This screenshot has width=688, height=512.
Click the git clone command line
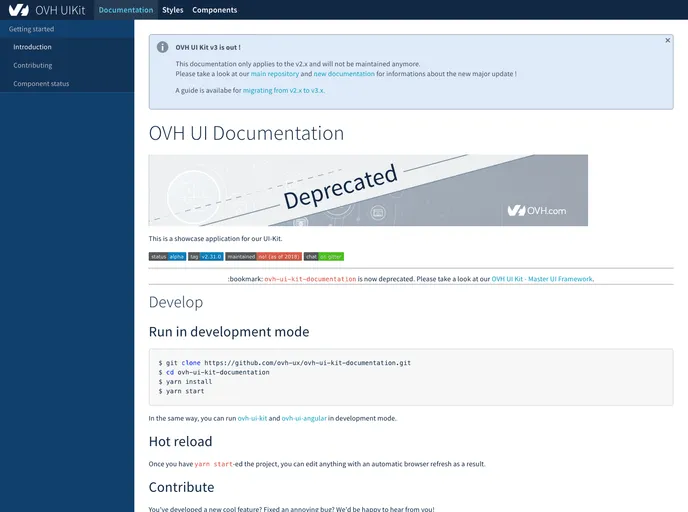point(285,363)
